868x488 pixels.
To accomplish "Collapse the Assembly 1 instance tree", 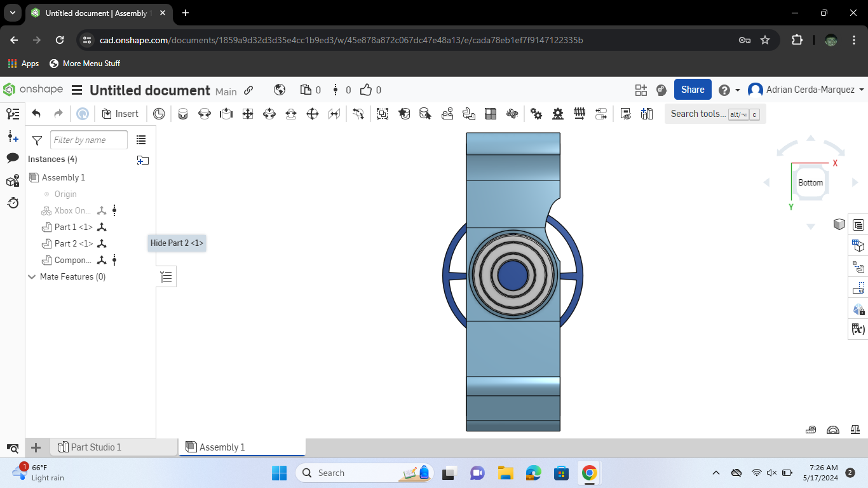I will pos(33,177).
